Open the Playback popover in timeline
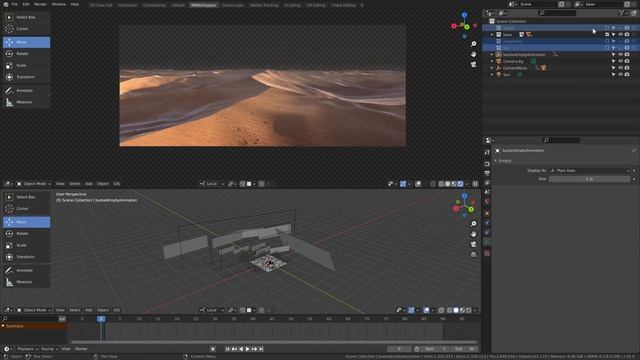 [x=27, y=349]
